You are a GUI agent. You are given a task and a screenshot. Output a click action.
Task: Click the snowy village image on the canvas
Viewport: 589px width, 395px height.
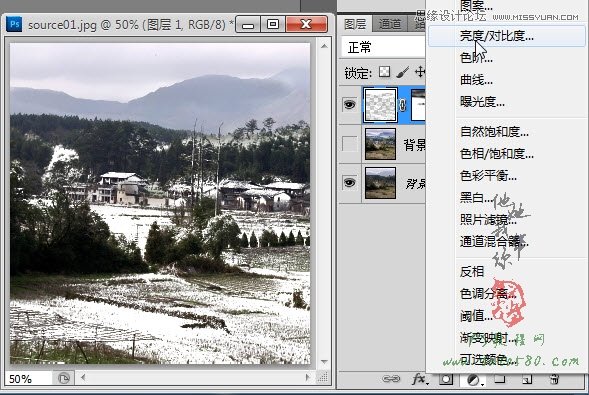(160, 203)
